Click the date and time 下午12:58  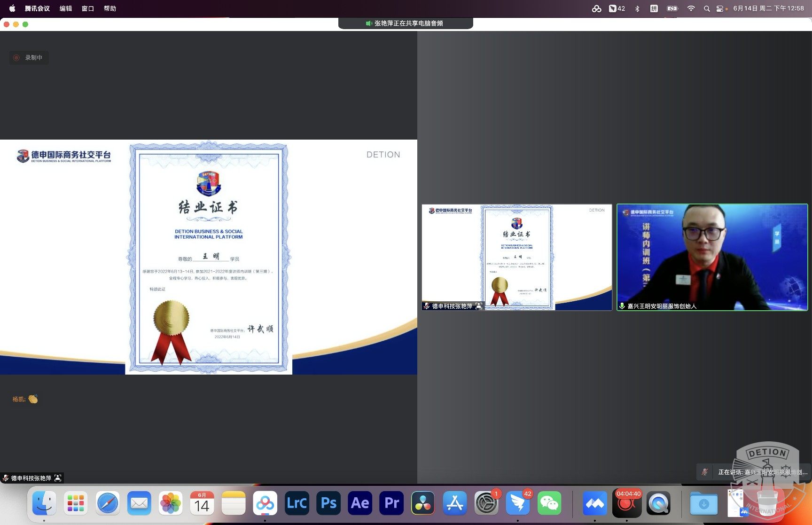(x=768, y=8)
